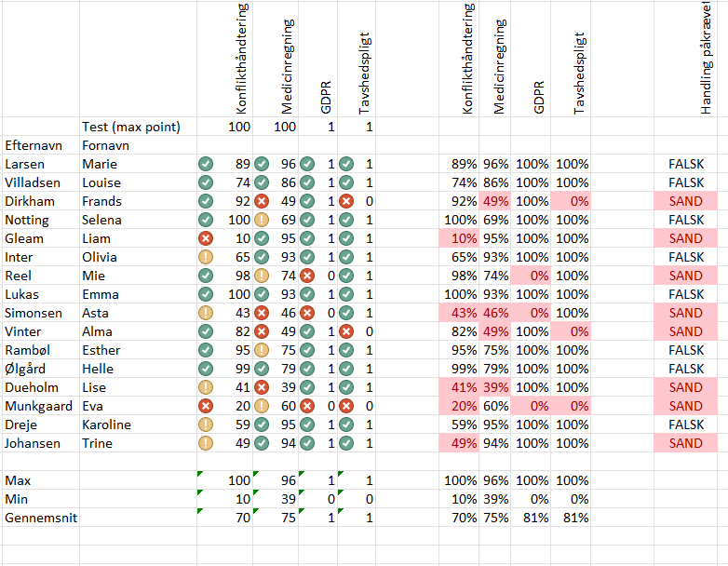728x566 pixels.
Task: Click yellow warning icon beside Olivia's Konflikthåndtering 65
Action: [206, 257]
